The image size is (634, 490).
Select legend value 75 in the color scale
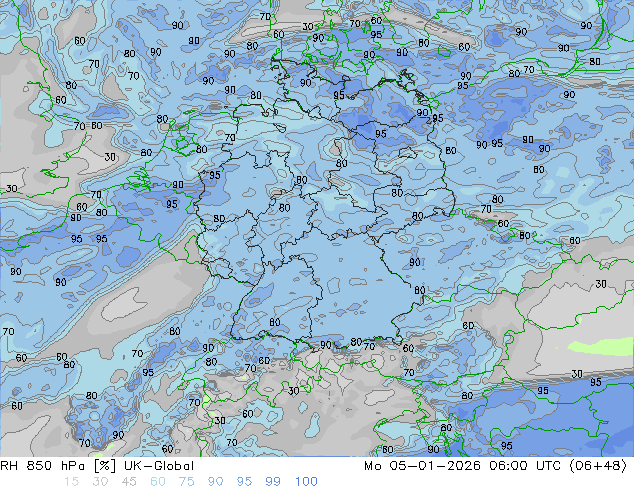click(186, 482)
